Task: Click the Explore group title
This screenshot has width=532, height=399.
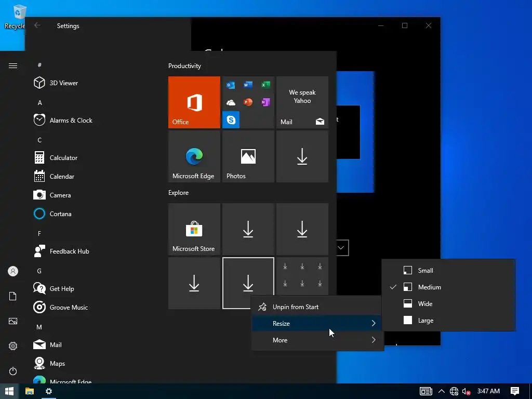Action: 179,192
